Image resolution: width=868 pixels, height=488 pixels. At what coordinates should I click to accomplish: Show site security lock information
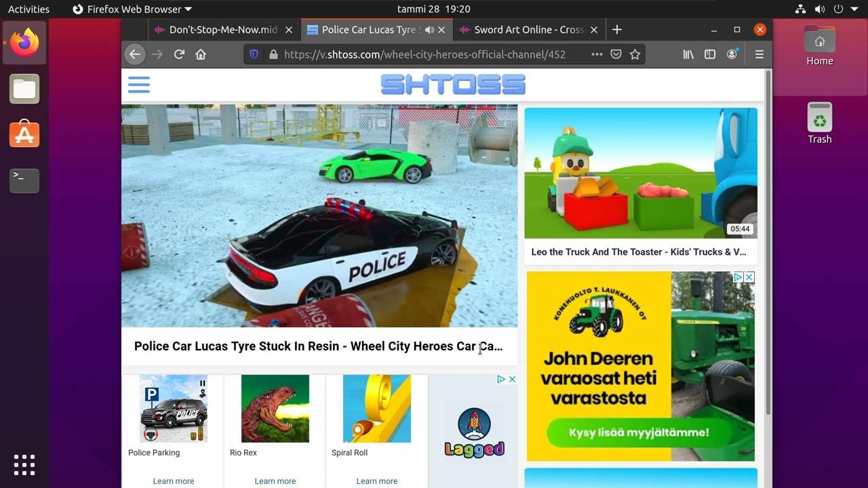click(x=273, y=54)
